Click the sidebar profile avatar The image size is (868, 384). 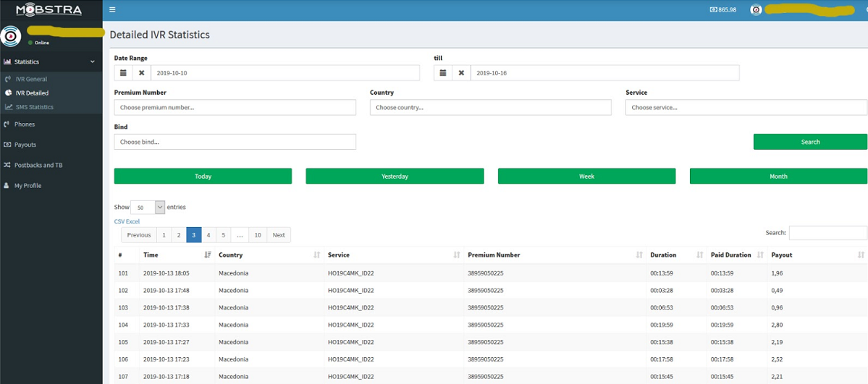click(x=11, y=36)
